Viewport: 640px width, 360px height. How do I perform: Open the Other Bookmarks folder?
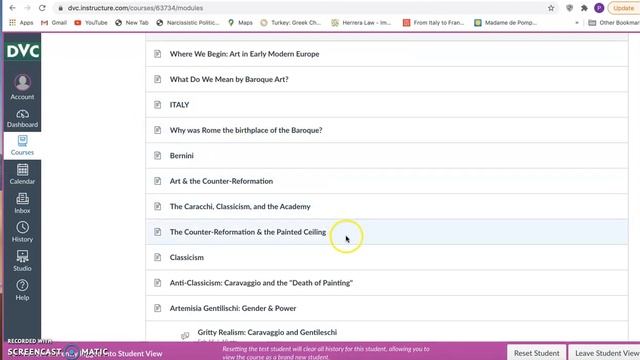pos(614,23)
